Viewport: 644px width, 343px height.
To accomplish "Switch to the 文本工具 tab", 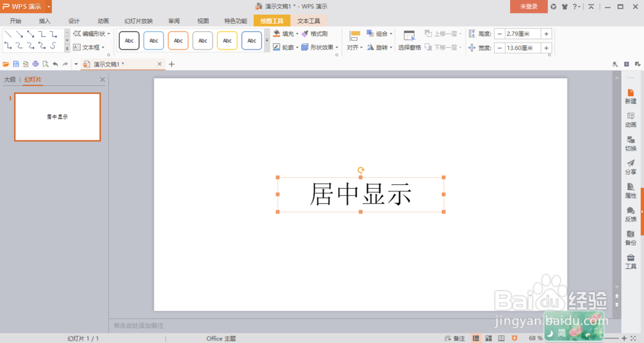I will click(308, 21).
